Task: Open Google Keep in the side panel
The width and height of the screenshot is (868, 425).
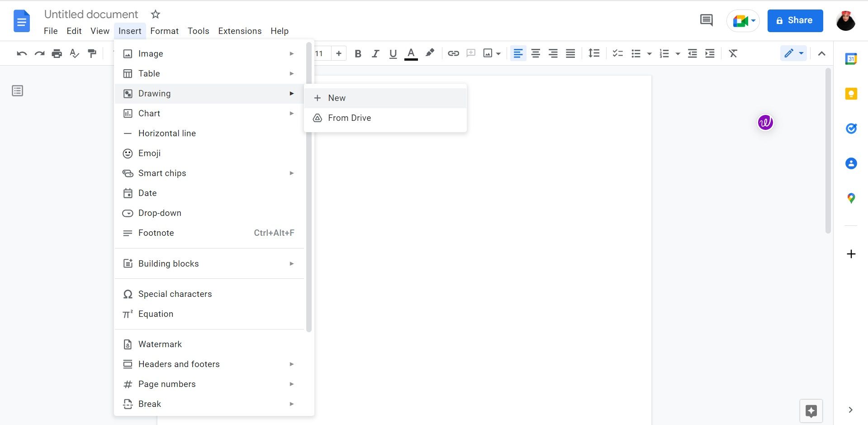Action: [x=851, y=94]
